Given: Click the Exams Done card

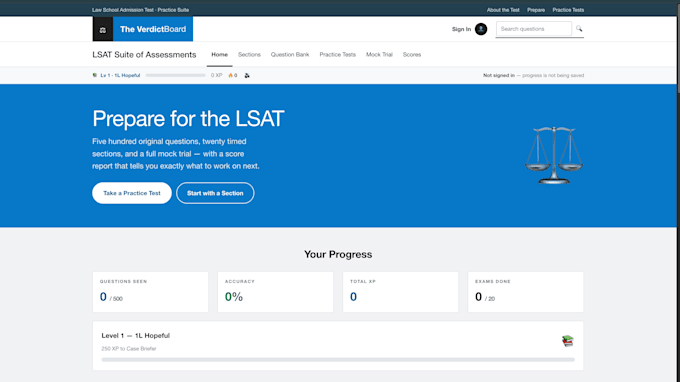Looking at the screenshot, I should point(526,292).
